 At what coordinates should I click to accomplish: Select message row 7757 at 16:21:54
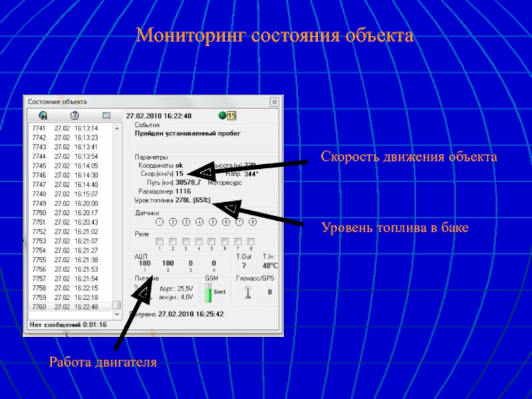(70, 279)
